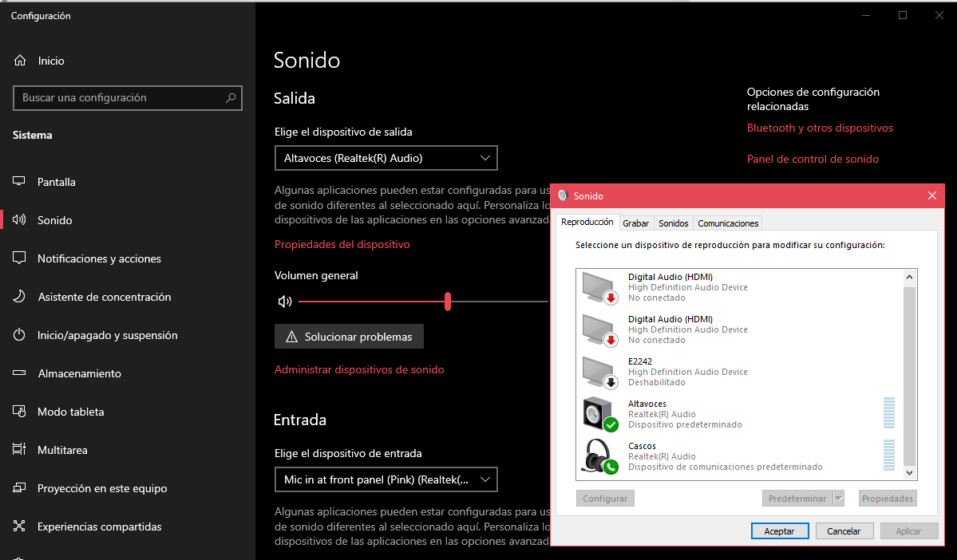Screen dimensions: 957x560
Task: Switch to the Reproducción tab
Action: tap(587, 222)
